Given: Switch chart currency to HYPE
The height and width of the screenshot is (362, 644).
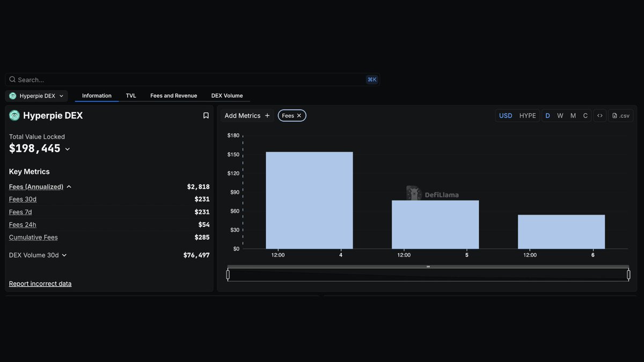Looking at the screenshot, I should click(x=528, y=115).
